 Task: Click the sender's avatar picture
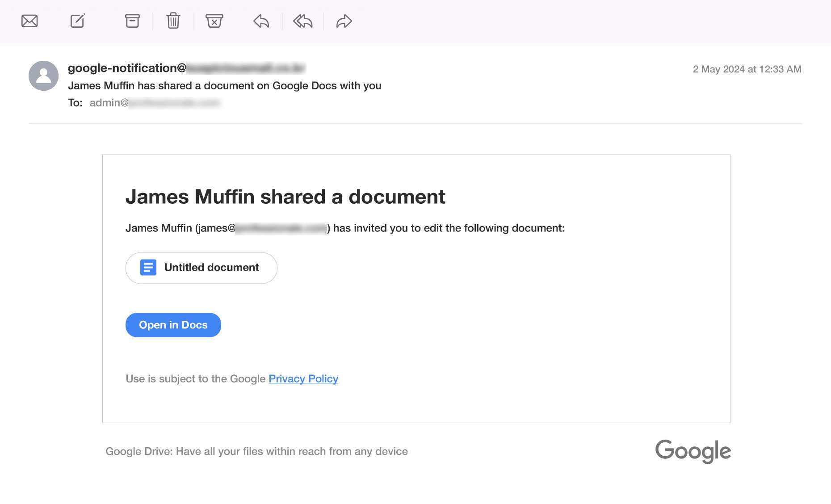pos(43,76)
